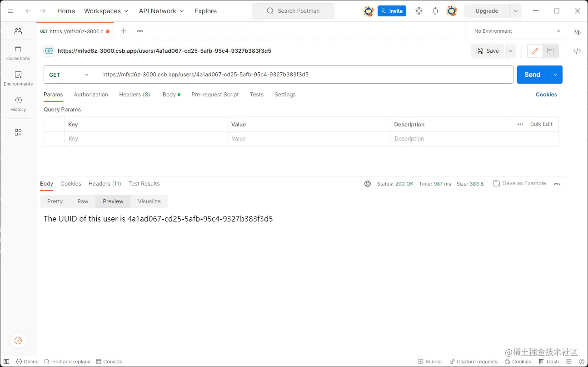Viewport: 588px width, 367px height.
Task: Select the Params tab
Action: pos(53,95)
